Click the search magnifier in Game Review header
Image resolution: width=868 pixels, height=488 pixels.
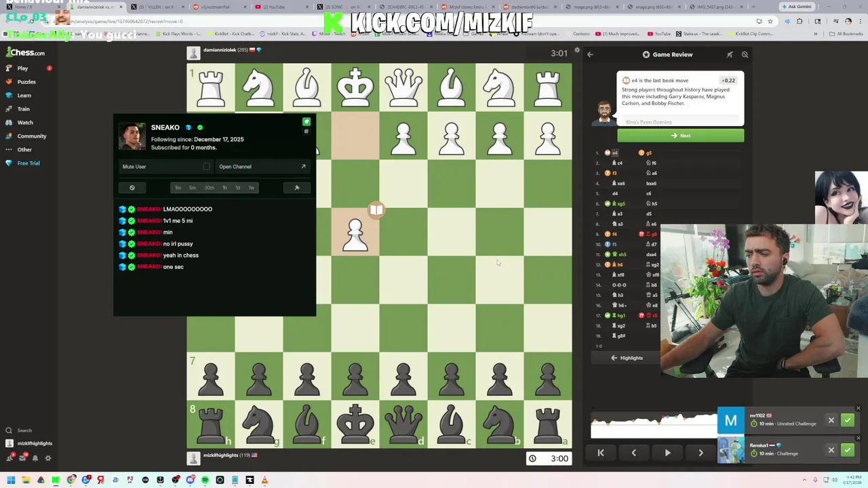[745, 54]
